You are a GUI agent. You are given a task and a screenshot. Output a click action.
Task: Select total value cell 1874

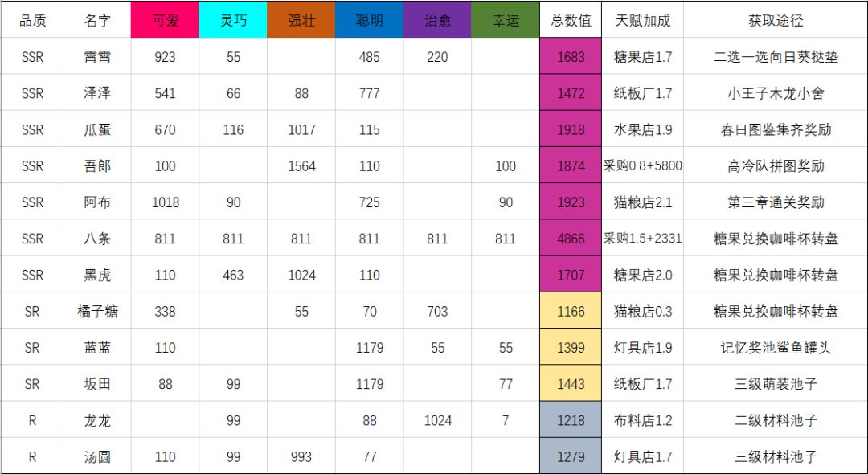click(x=571, y=166)
